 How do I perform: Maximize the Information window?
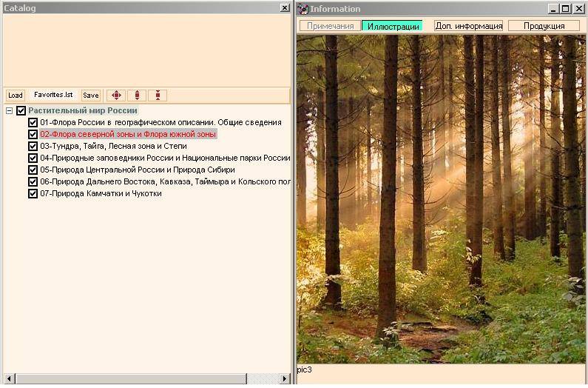(566, 9)
